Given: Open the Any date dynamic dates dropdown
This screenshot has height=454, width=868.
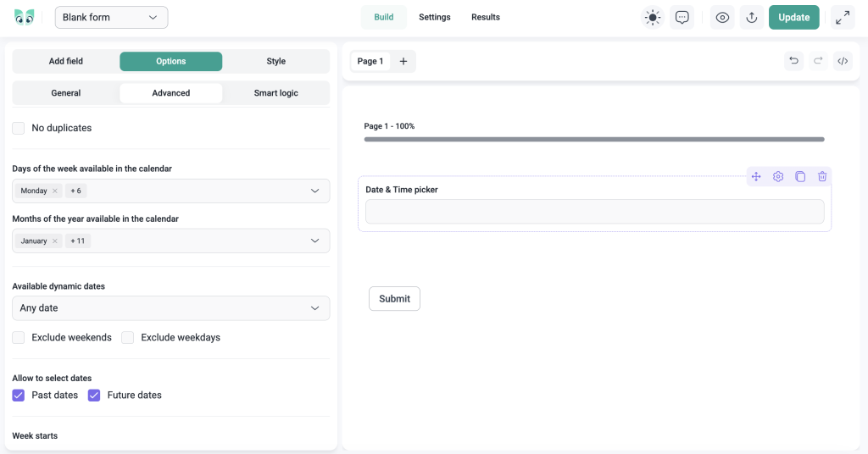Looking at the screenshot, I should coord(171,308).
